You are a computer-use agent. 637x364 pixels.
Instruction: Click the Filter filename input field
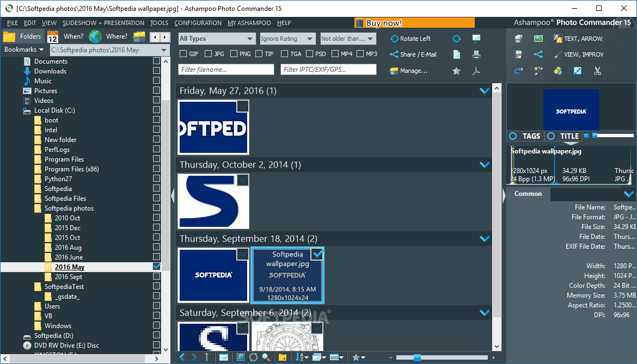coord(226,70)
